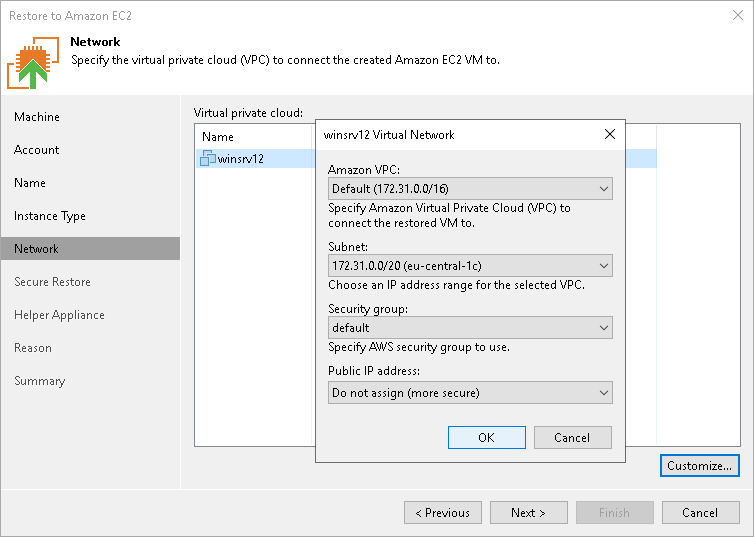Screen dimensions: 754x537
Task: Cancel the Virtual Network dialog
Action: click(x=573, y=437)
